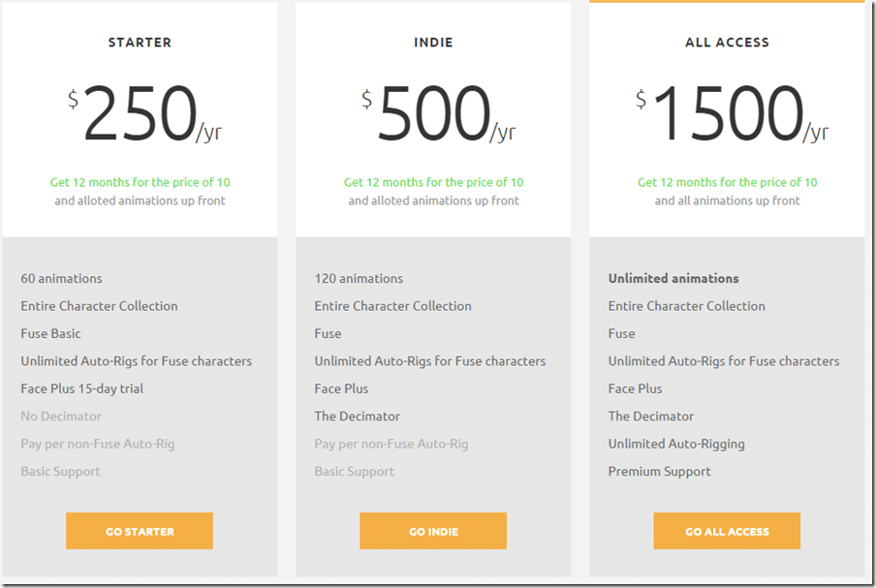This screenshot has height=588, width=876.
Task: Click Premium Support in All Access list
Action: pos(659,472)
